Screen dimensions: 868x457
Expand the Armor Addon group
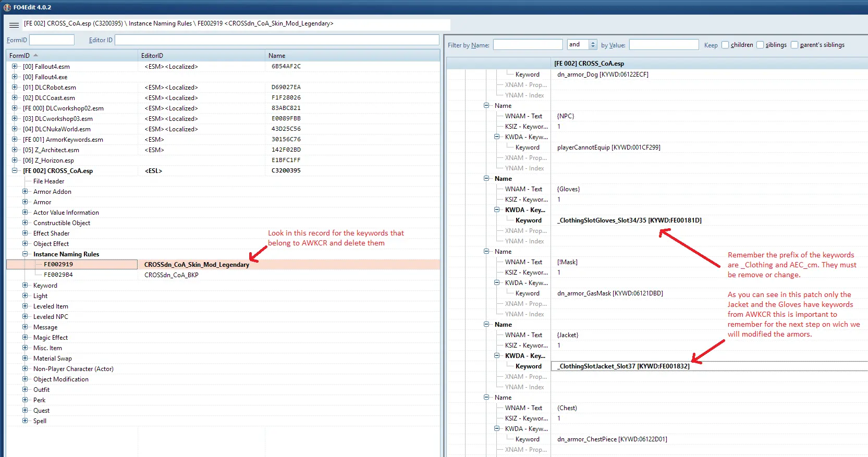coord(25,191)
